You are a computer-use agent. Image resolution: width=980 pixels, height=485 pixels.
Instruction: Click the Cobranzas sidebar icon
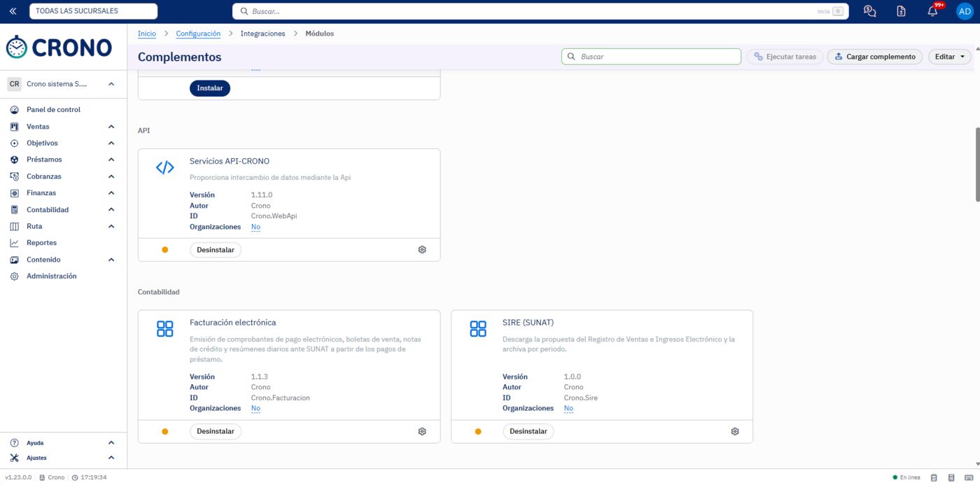click(14, 176)
